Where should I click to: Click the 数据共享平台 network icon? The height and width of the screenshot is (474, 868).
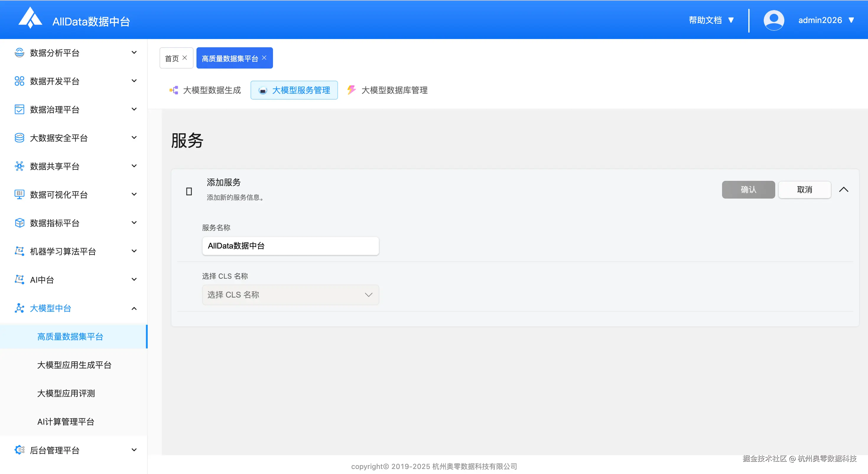pos(19,166)
